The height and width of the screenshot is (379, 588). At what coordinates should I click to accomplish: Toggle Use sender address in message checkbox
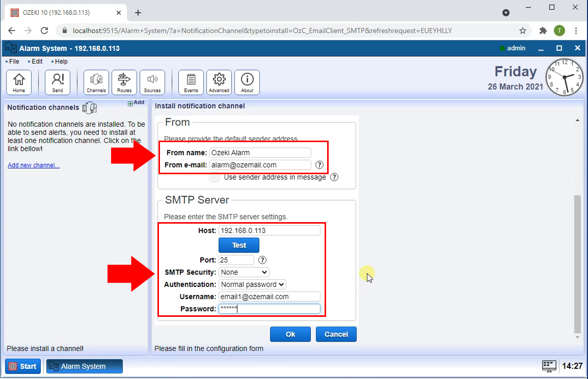[x=215, y=177]
